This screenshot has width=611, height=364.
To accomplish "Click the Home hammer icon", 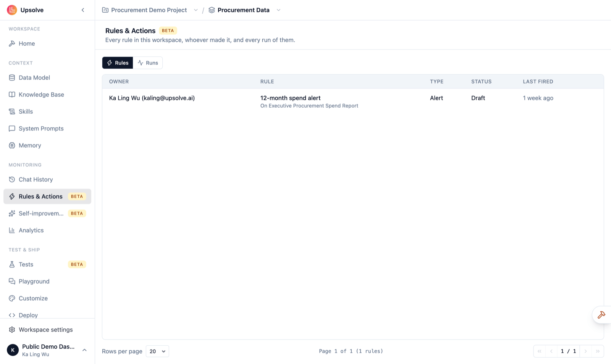I will tap(12, 43).
